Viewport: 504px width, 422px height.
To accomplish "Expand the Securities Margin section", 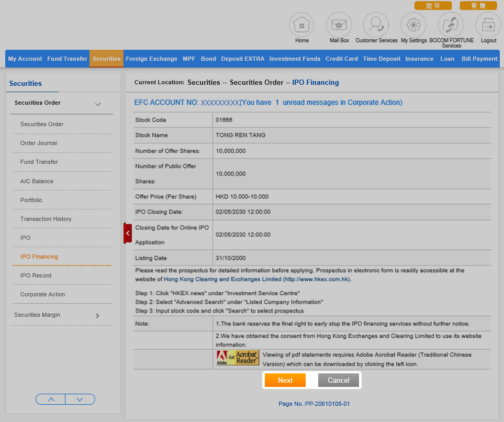I will click(x=97, y=316).
